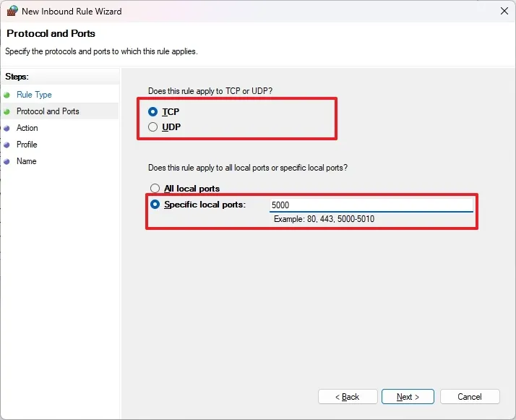Go to the Rule Type step
Viewport: 516px width, 420px height.
(x=34, y=95)
